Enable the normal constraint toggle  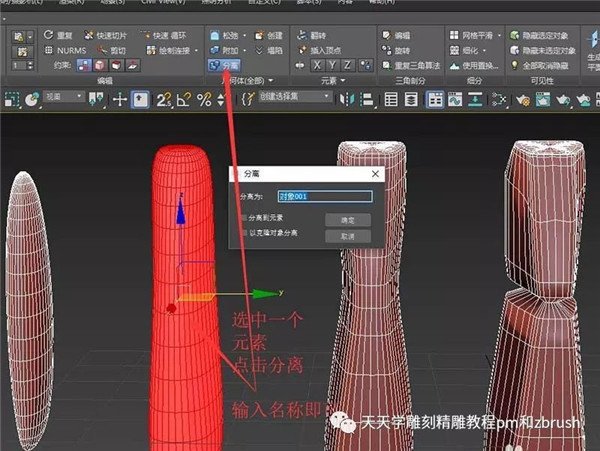point(132,65)
